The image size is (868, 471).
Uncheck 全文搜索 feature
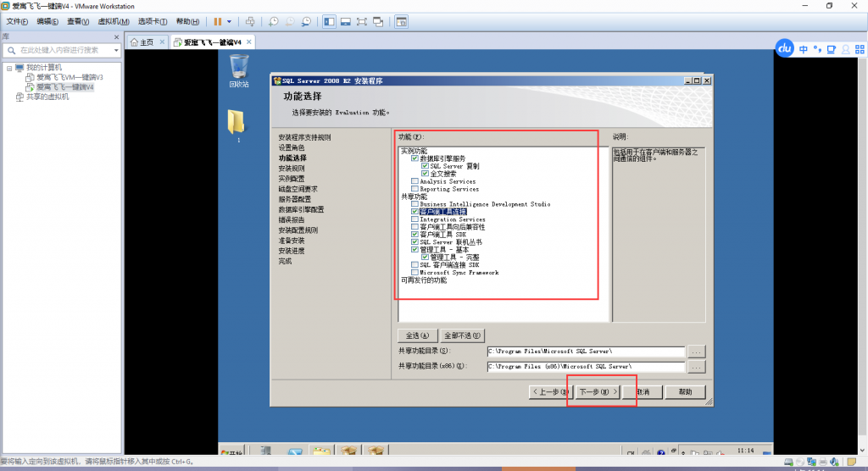425,174
